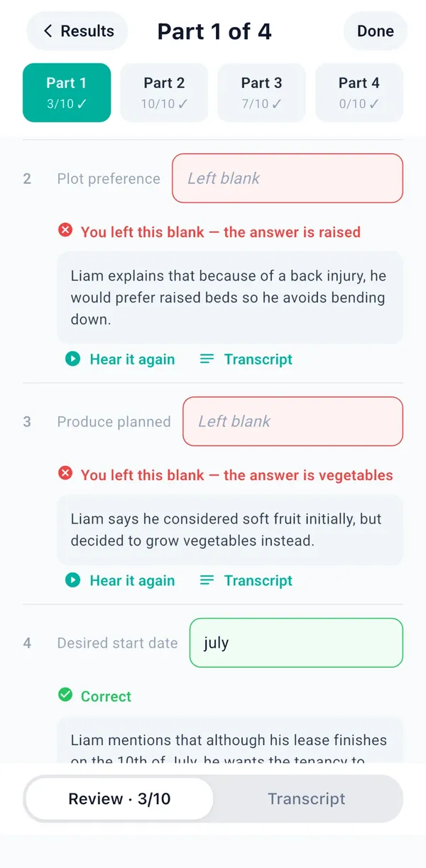Screen dimensions: 426x868
Task: Play audio icon for question 3
Action: (72, 580)
